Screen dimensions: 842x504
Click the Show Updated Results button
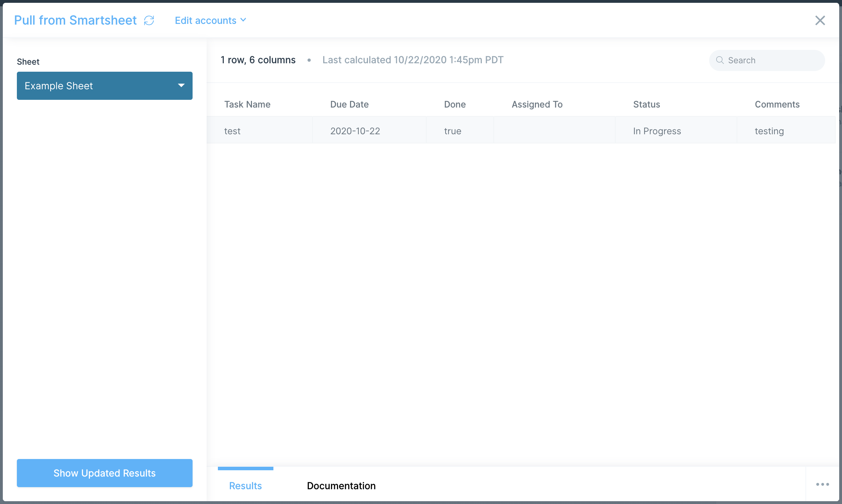tap(105, 473)
